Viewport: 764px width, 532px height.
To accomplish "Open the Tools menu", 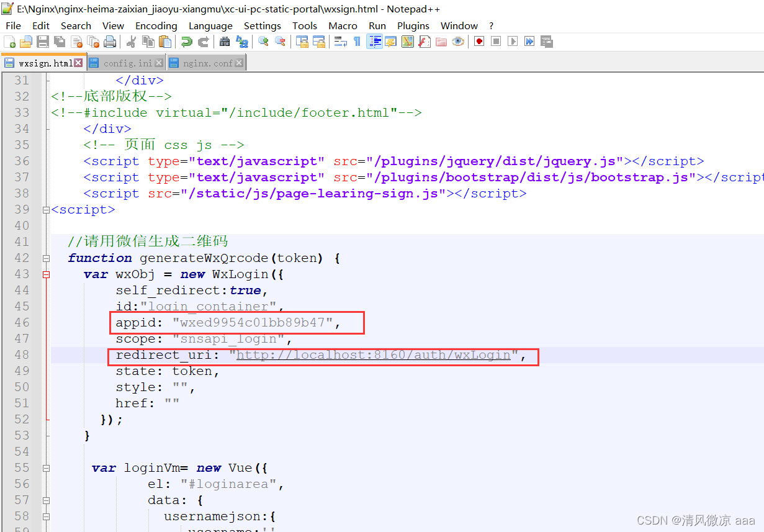I will pyautogui.click(x=305, y=25).
